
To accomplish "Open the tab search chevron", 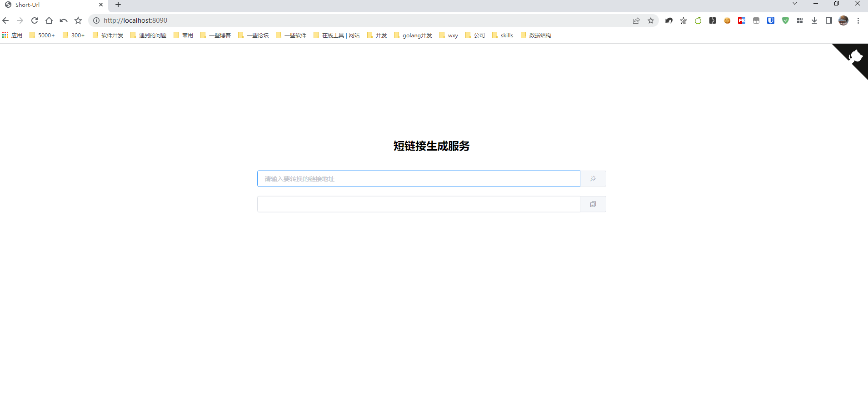I will [x=795, y=4].
